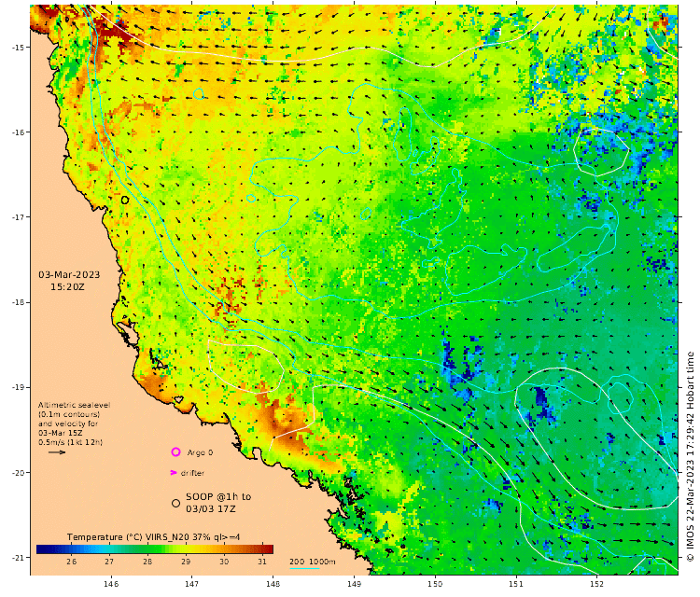Click the longitude label '149'

tap(354, 584)
